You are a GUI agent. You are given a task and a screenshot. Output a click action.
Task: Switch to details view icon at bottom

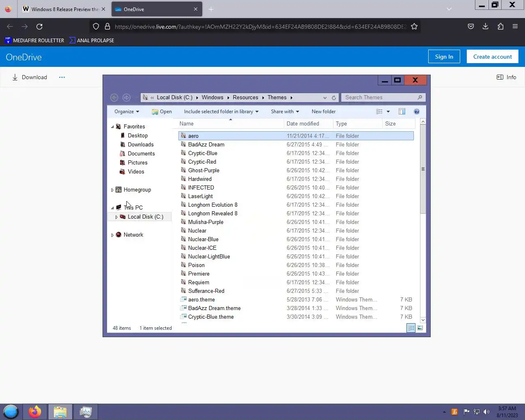(x=411, y=328)
